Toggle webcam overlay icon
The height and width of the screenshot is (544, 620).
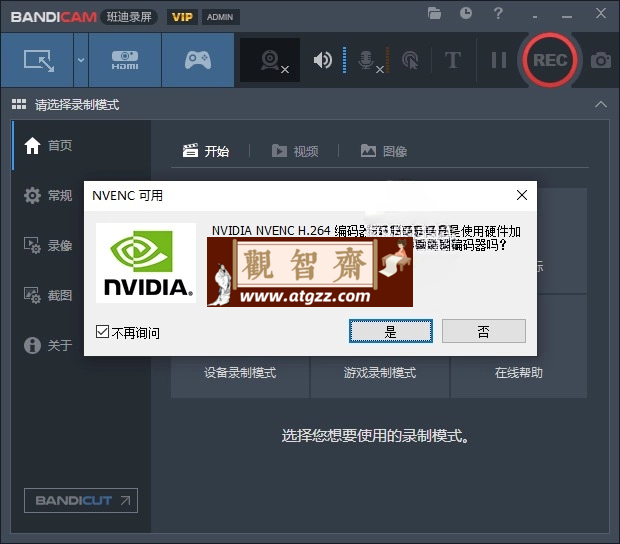(x=270, y=60)
